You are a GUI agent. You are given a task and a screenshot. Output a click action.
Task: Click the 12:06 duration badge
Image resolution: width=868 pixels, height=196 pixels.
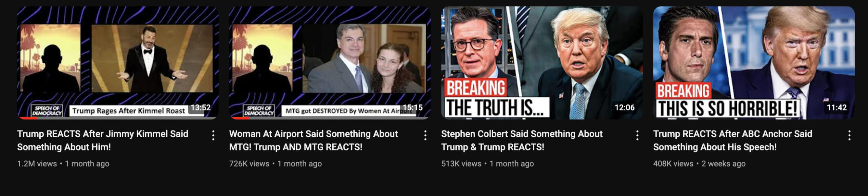click(625, 107)
